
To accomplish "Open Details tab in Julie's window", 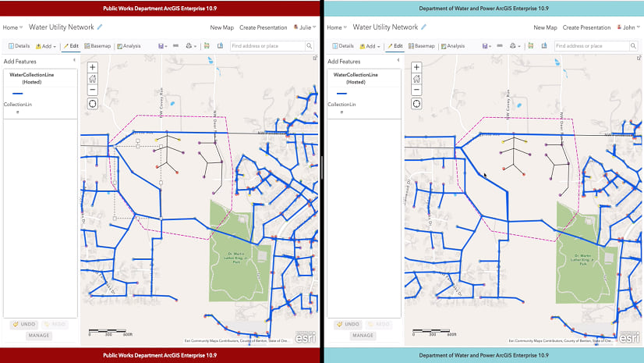I will pyautogui.click(x=19, y=46).
